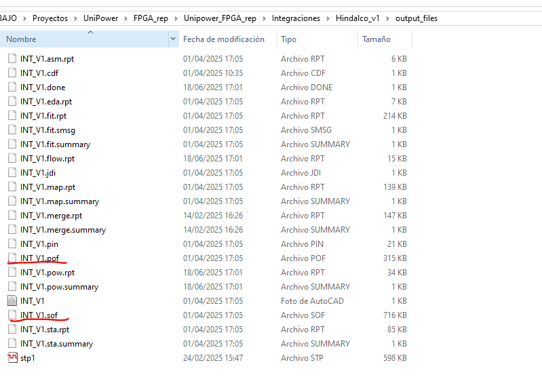Click the INT_V1.pow.rpt file icon
The width and height of the screenshot is (542, 392).
(x=12, y=273)
